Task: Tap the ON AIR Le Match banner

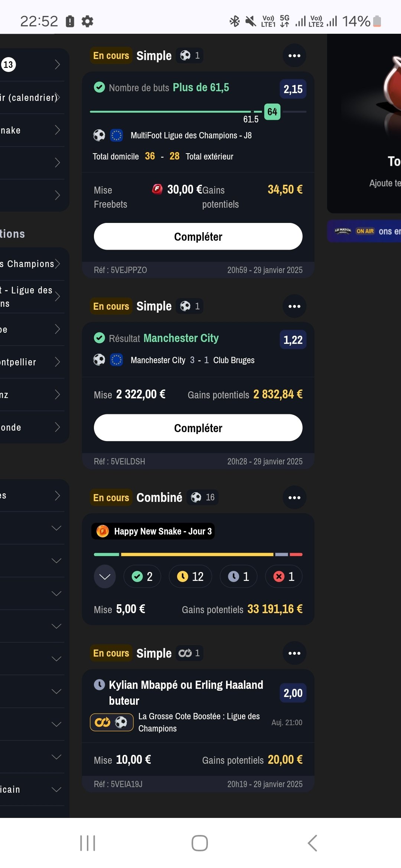Action: click(x=364, y=231)
